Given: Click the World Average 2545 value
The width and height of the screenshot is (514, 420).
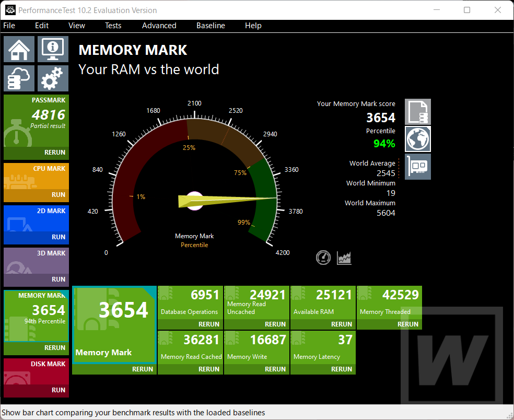Looking at the screenshot, I should 386,173.
